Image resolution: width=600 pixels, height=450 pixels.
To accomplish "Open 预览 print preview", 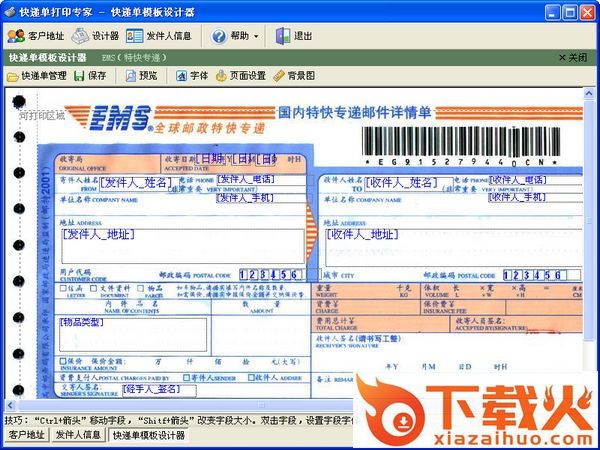I will (x=141, y=76).
